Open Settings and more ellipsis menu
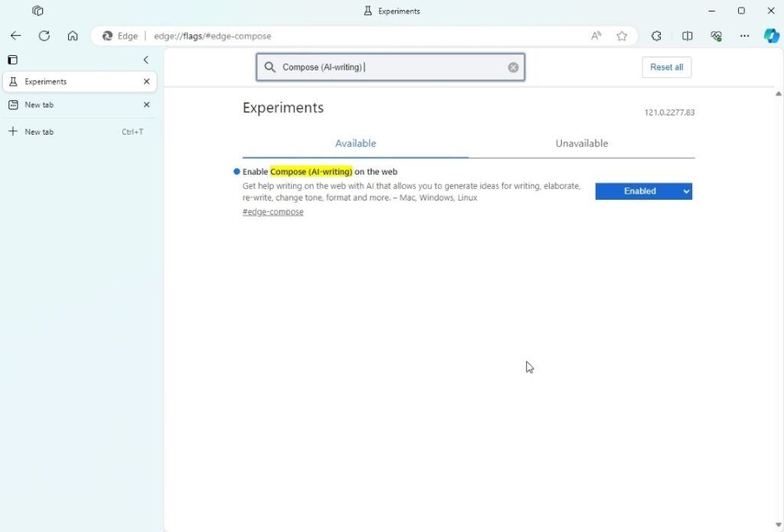Screen dimensions: 784x532 (744, 36)
